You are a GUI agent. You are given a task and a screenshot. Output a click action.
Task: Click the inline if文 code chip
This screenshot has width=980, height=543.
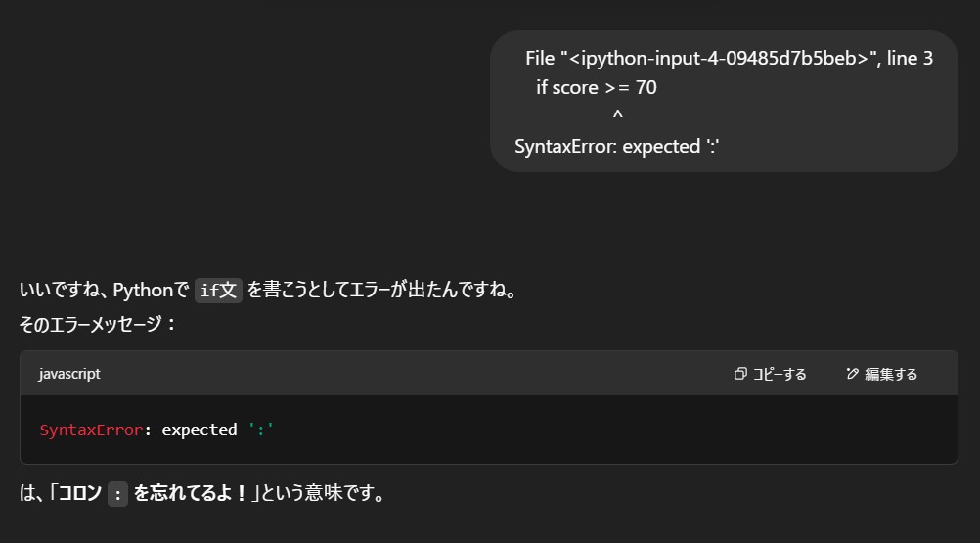(218, 291)
